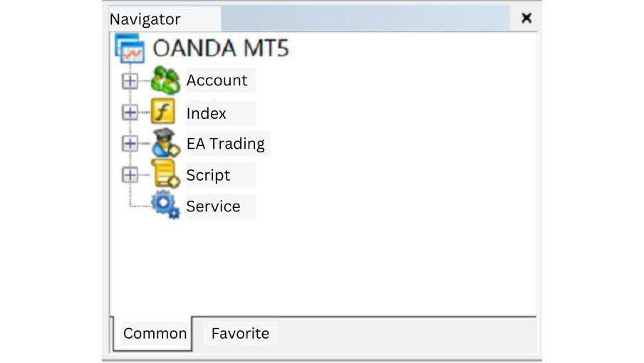Expand the Index tree node

point(130,112)
